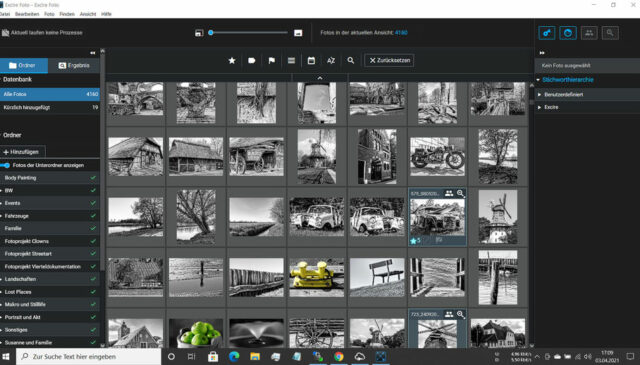Find similar photos to selected car wreck
This screenshot has width=640, height=365.
(x=460, y=193)
